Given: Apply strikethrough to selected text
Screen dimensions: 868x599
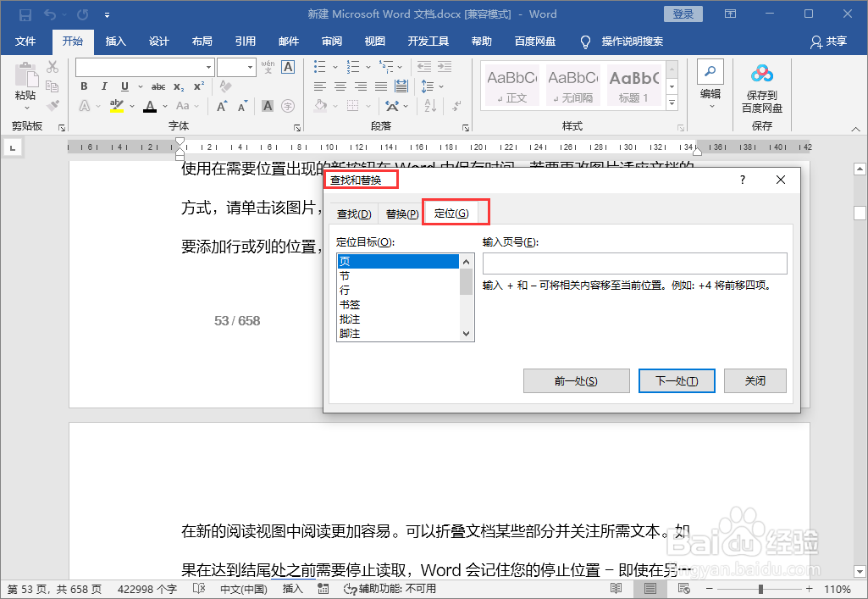Looking at the screenshot, I should [x=158, y=86].
